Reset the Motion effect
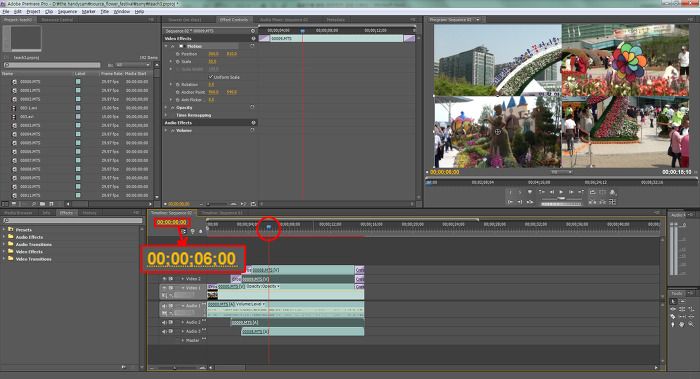This screenshot has width=700, height=379. [x=252, y=46]
